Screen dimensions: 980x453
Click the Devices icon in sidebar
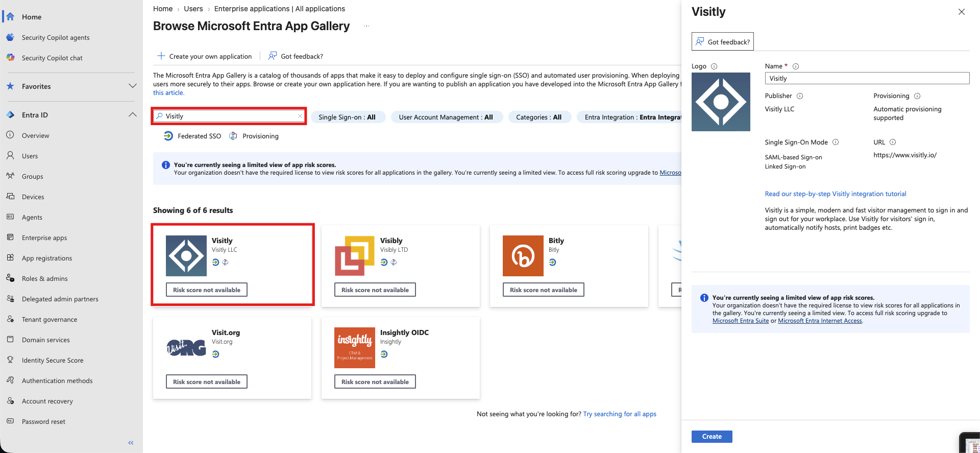(10, 197)
